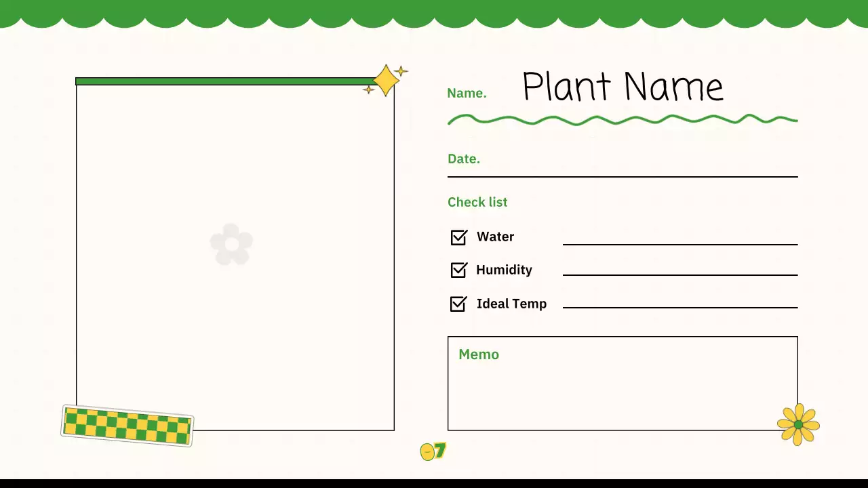Viewport: 868px width, 488px height.
Task: Select the large yellow sparkle diamond
Action: 386,80
